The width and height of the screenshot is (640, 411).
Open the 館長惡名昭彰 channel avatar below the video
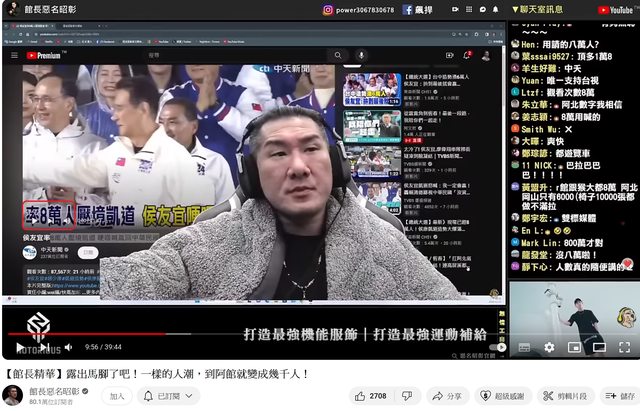(13, 395)
